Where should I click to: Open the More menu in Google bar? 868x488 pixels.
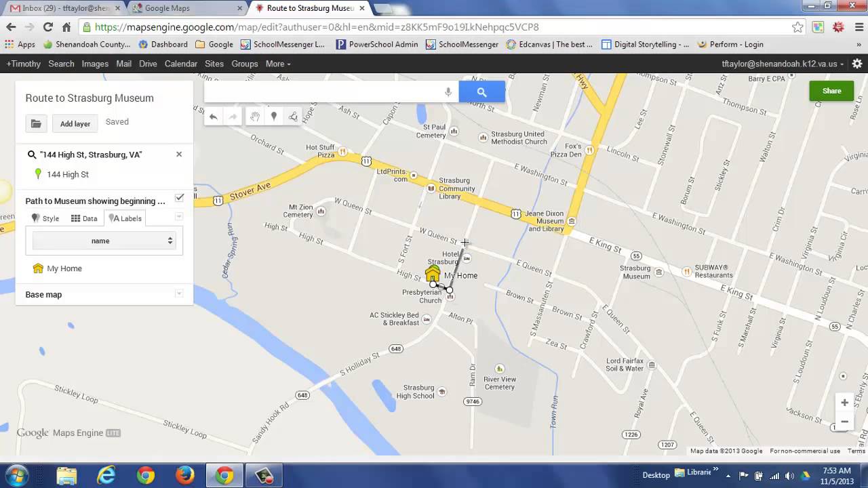tap(278, 64)
